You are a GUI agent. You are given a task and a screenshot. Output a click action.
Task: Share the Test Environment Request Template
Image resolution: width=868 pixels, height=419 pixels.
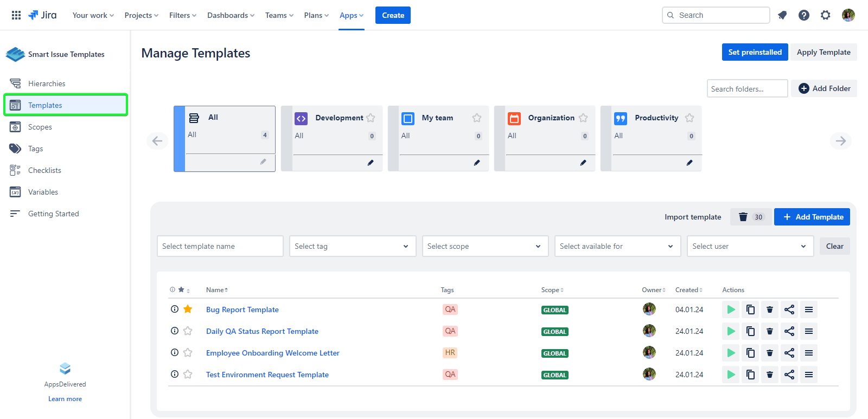point(789,375)
